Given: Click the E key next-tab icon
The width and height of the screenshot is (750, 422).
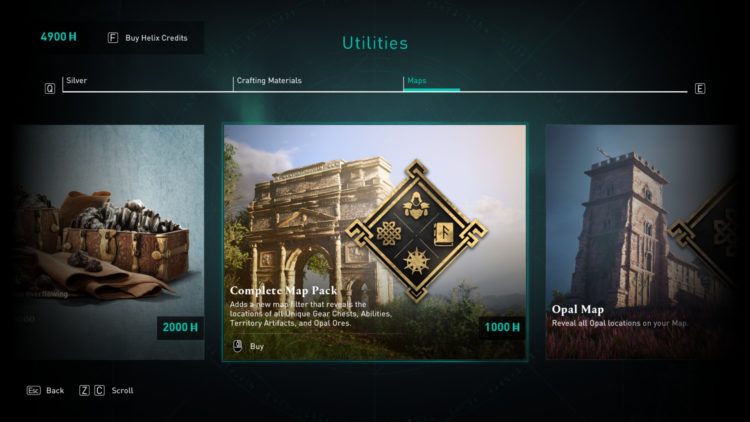Looking at the screenshot, I should [700, 89].
